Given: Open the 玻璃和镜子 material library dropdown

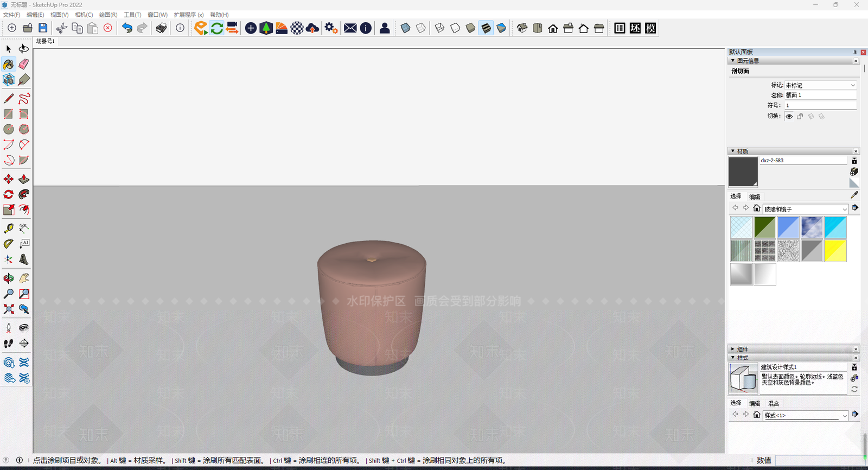Looking at the screenshot, I should pos(805,209).
